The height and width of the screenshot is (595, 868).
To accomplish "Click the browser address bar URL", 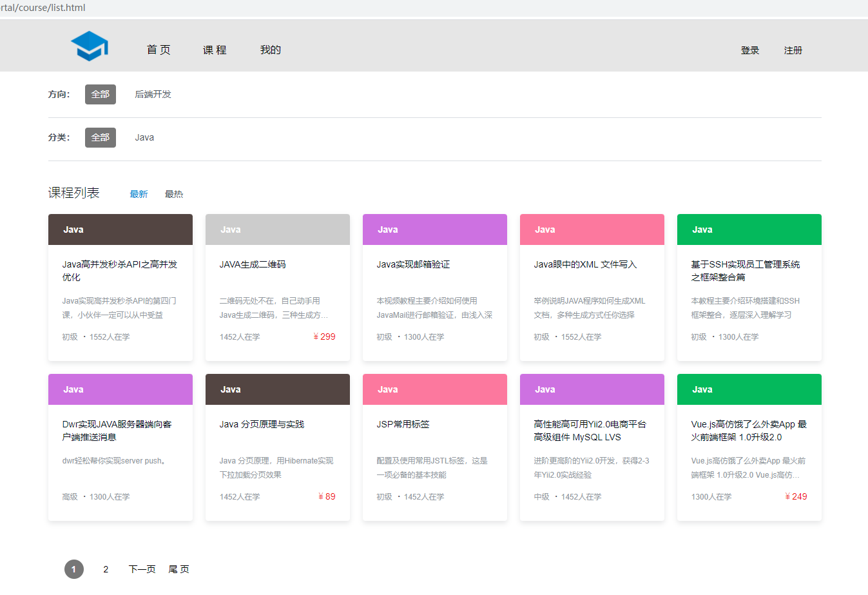I will [x=43, y=8].
